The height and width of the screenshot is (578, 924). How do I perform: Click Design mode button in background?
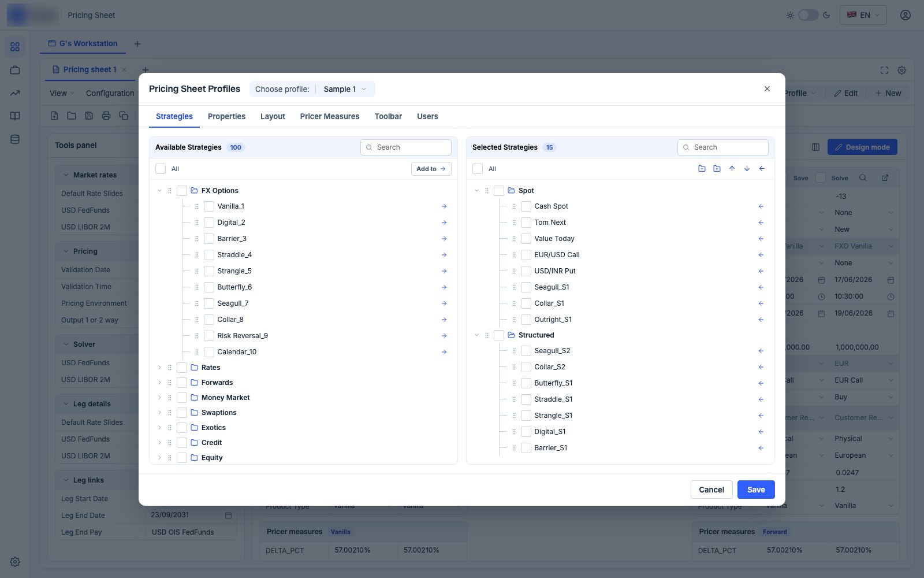click(862, 147)
